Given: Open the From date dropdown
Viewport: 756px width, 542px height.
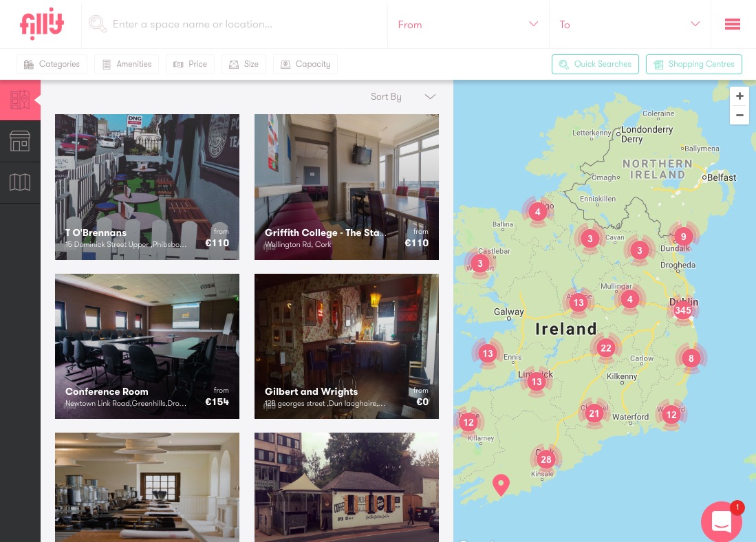Looking at the screenshot, I should coord(468,24).
